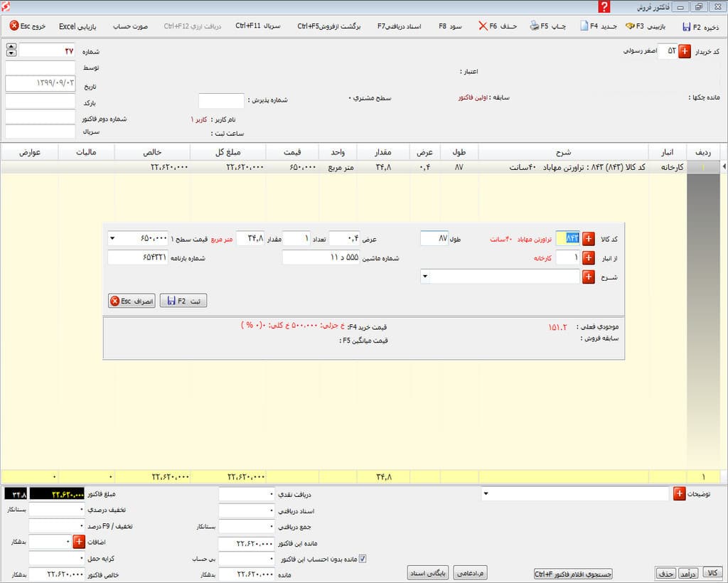Click the خروج Esc exit button

tap(28, 26)
